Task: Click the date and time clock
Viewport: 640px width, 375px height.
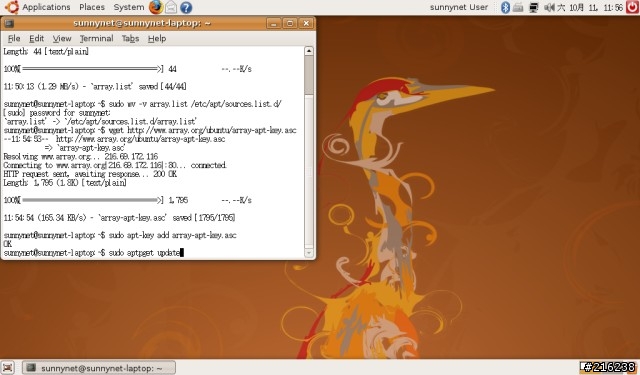Action: [x=590, y=7]
